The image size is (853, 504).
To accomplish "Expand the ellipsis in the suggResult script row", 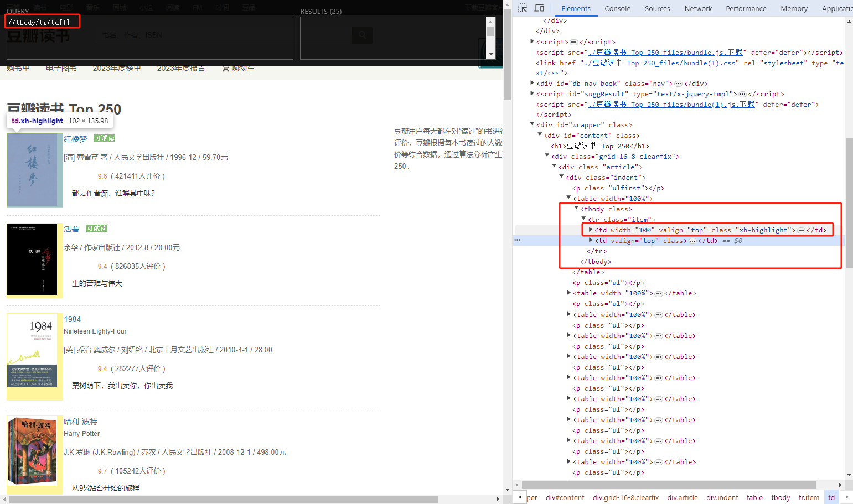I will pyautogui.click(x=742, y=94).
